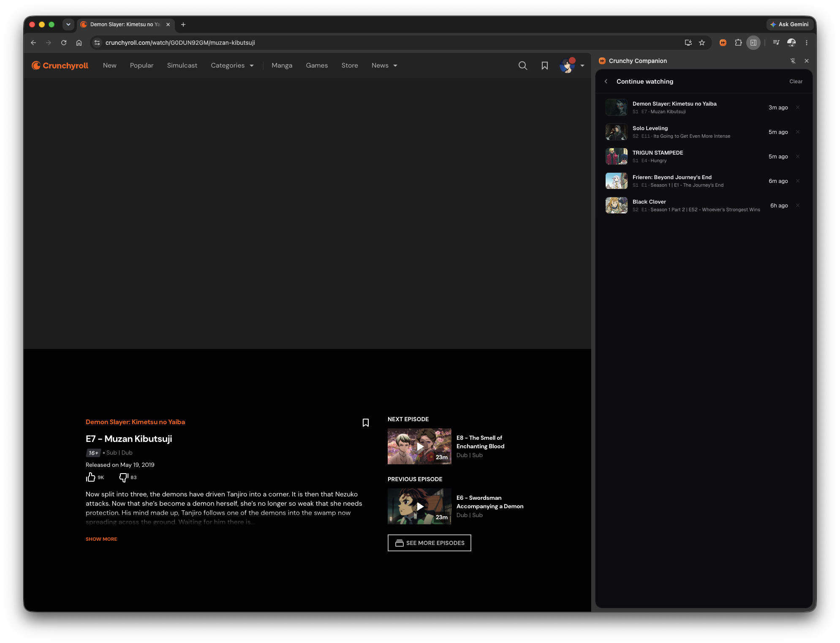Expand description with SHOW MORE
The height and width of the screenshot is (643, 840).
[x=101, y=539]
